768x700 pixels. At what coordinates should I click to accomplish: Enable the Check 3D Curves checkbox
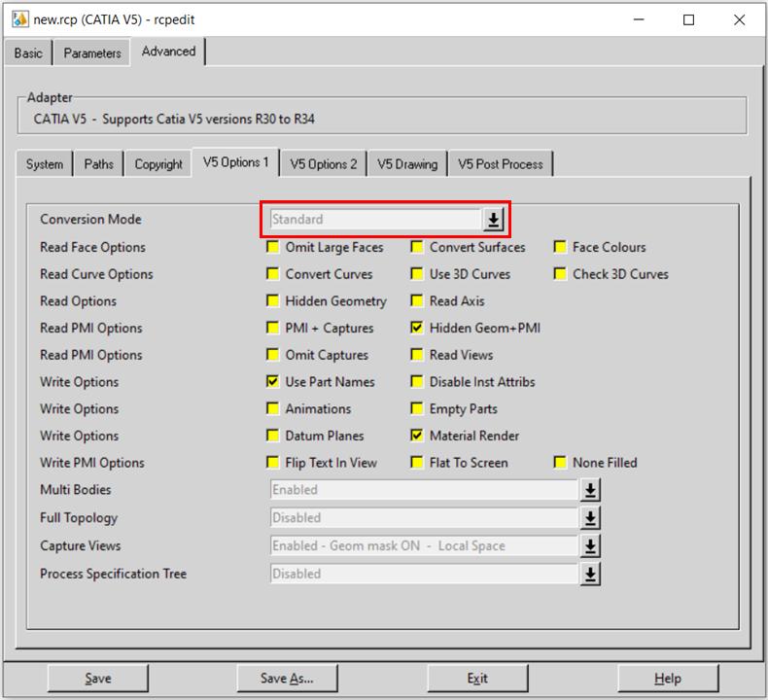point(560,273)
